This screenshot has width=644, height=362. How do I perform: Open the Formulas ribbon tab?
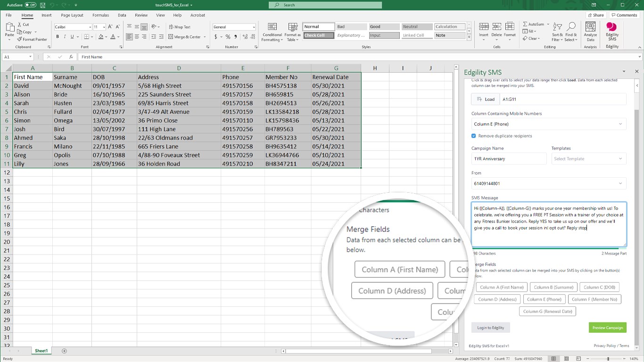point(100,15)
